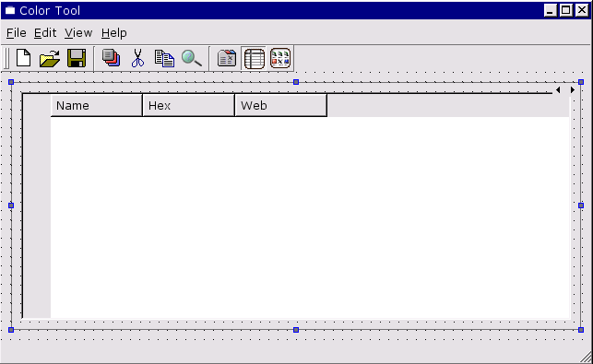The width and height of the screenshot is (593, 364).
Task: Expand the View menu
Action: [78, 33]
